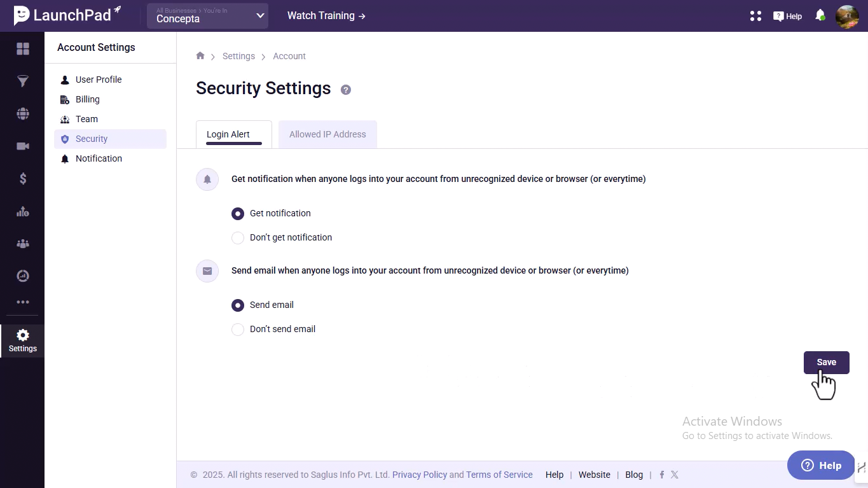
Task: Click the footer Help link
Action: point(555,475)
